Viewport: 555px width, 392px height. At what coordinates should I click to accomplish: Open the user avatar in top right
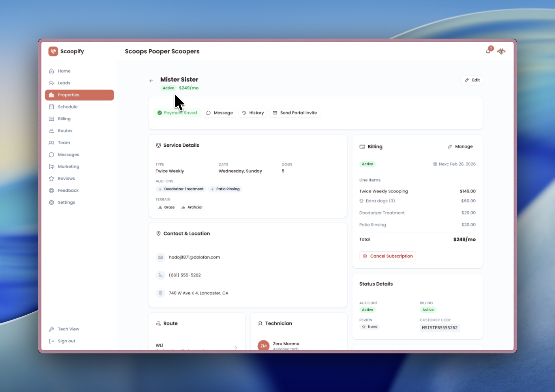(501, 51)
